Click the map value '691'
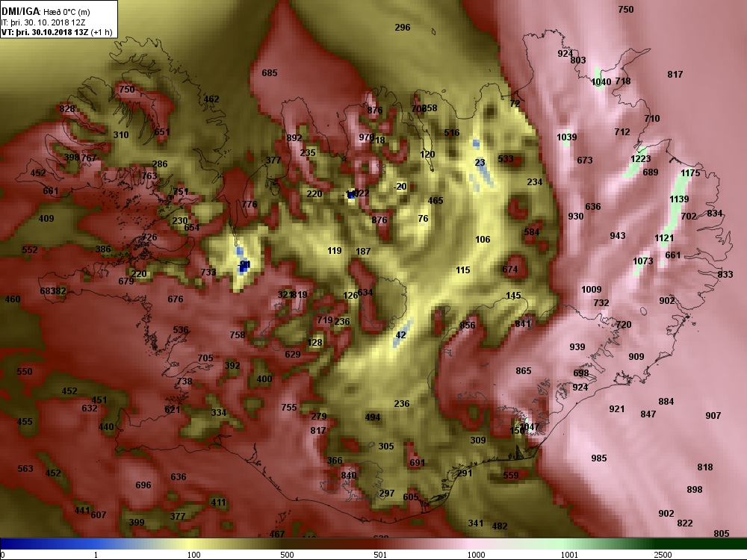Viewport: 747px width, 560px height. click(418, 462)
